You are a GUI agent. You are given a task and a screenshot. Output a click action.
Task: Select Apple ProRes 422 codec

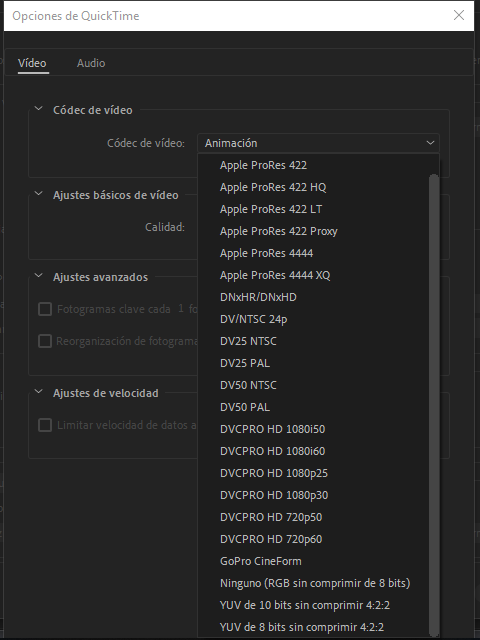(x=313, y=165)
